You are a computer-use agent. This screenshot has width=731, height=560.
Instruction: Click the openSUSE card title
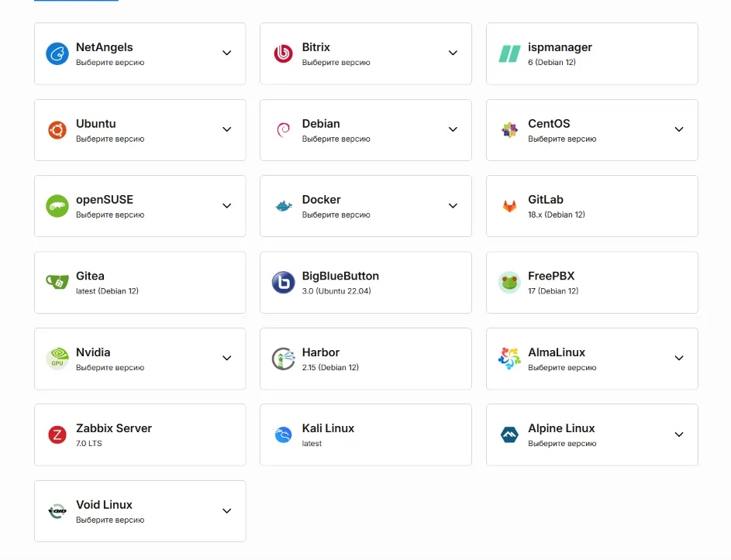[105, 200]
